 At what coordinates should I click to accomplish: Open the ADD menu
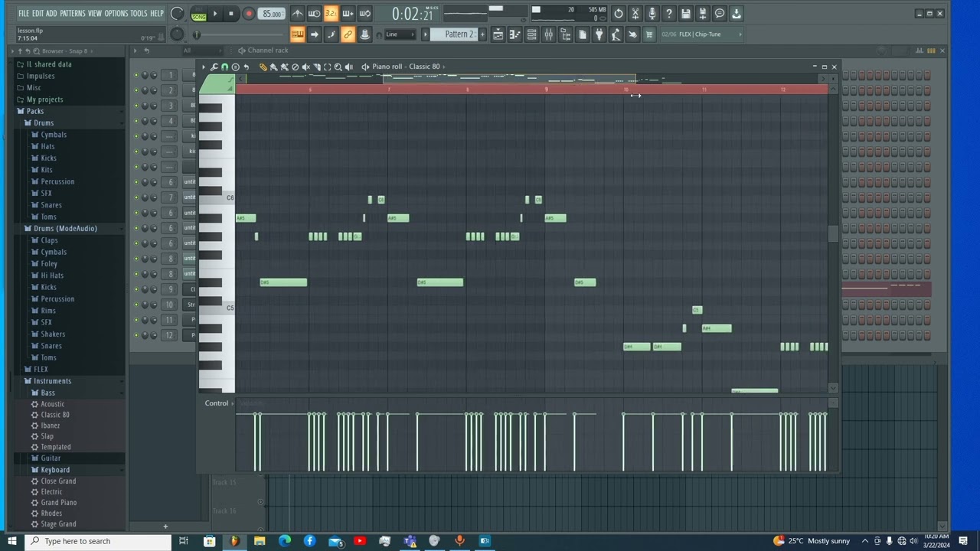coord(51,14)
